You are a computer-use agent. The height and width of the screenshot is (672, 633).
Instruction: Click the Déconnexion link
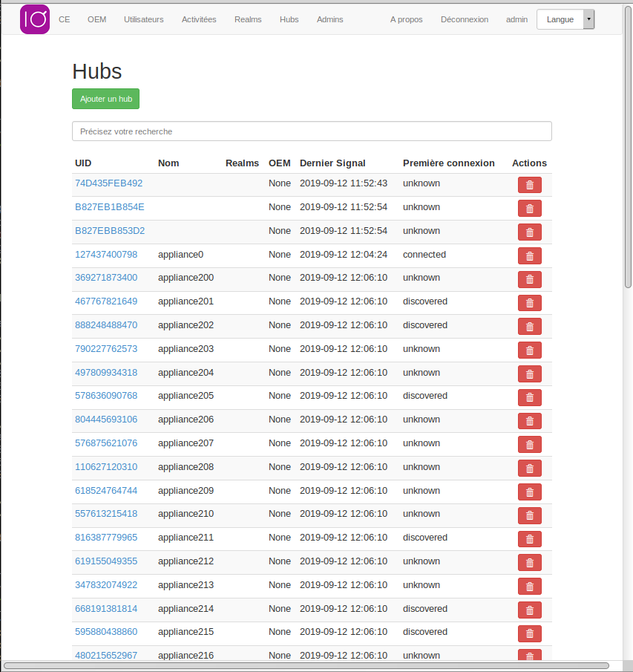(465, 19)
